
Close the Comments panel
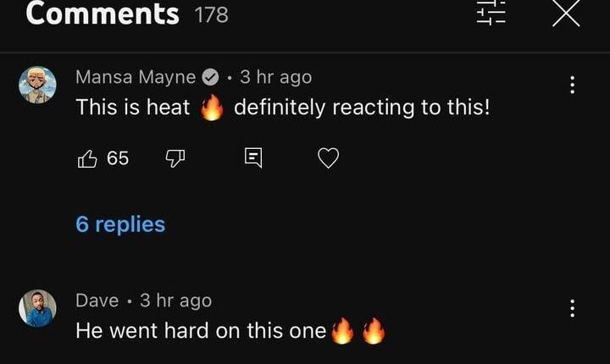pyautogui.click(x=565, y=12)
